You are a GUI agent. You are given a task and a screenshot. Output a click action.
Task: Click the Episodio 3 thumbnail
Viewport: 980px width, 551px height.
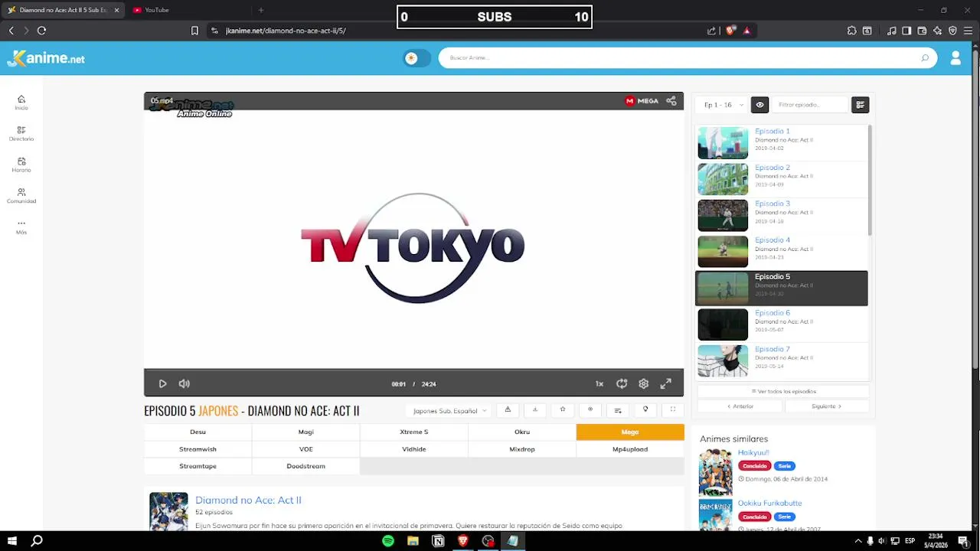[x=723, y=216]
